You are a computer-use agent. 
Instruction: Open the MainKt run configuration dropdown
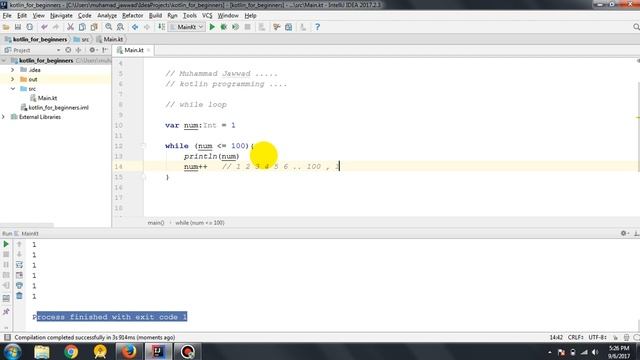(x=187, y=27)
